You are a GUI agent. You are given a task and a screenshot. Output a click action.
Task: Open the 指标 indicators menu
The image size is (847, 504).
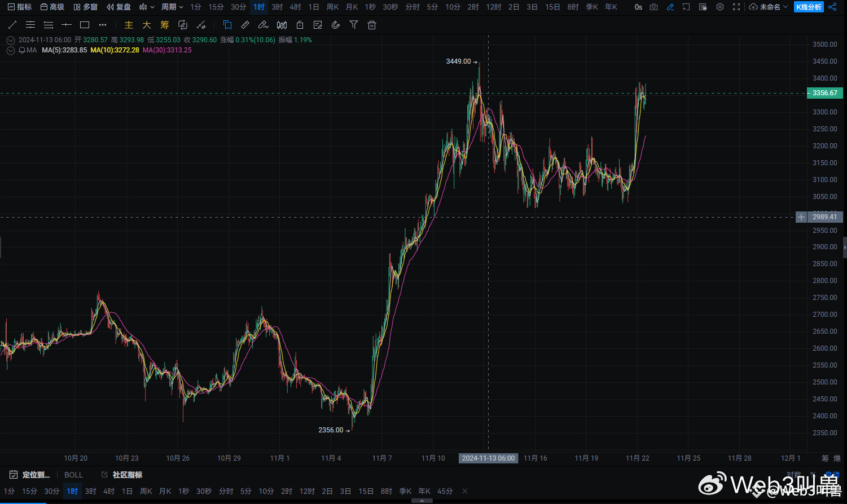(20, 7)
